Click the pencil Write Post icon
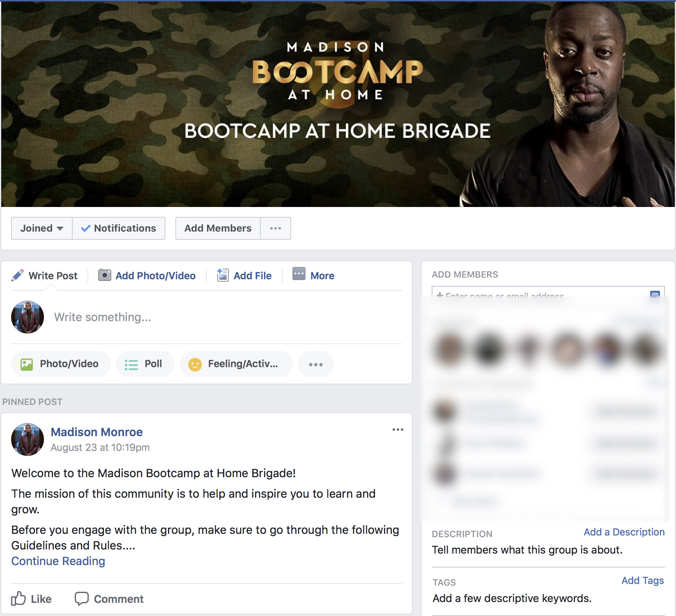 tap(17, 275)
